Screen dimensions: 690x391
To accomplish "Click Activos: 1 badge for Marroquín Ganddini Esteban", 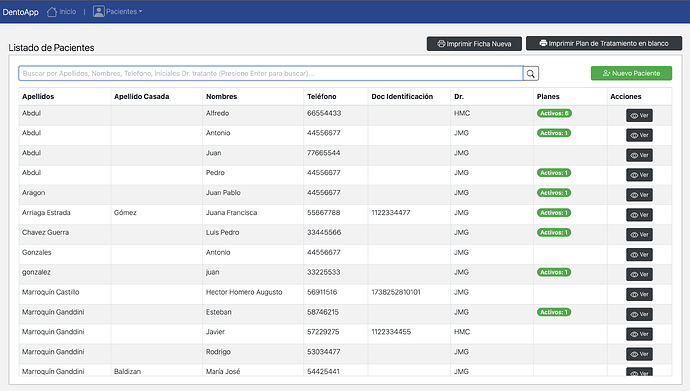I will pos(554,312).
